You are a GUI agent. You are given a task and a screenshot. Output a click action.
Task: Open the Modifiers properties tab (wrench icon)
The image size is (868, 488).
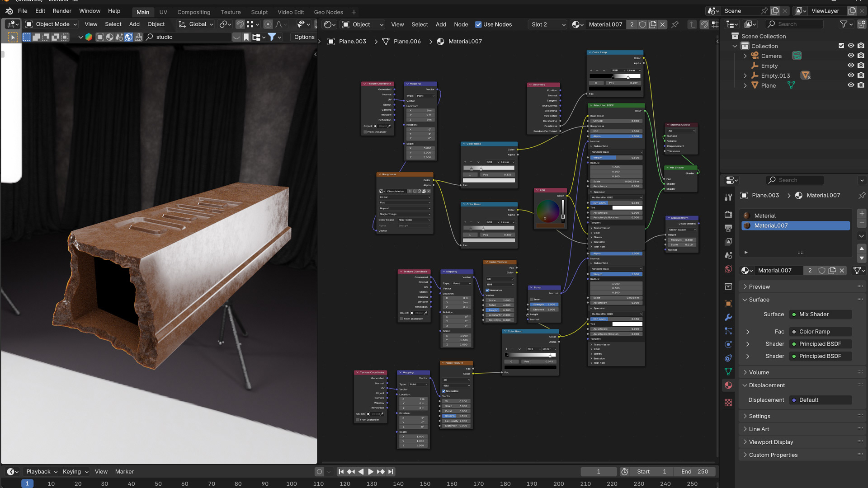click(x=728, y=317)
